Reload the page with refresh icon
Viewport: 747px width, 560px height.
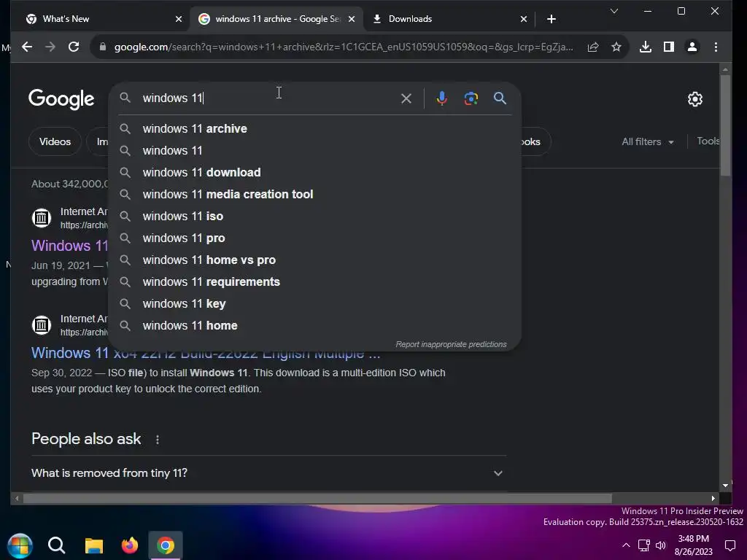point(74,47)
